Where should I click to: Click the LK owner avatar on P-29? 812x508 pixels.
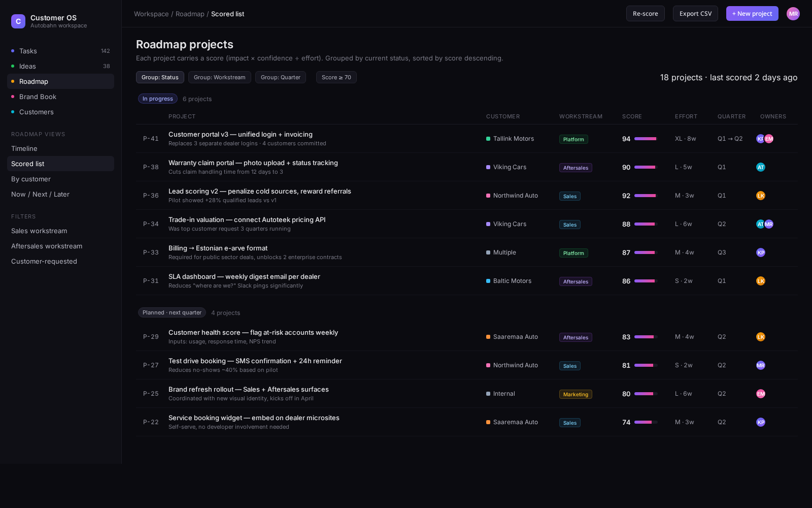[761, 337]
